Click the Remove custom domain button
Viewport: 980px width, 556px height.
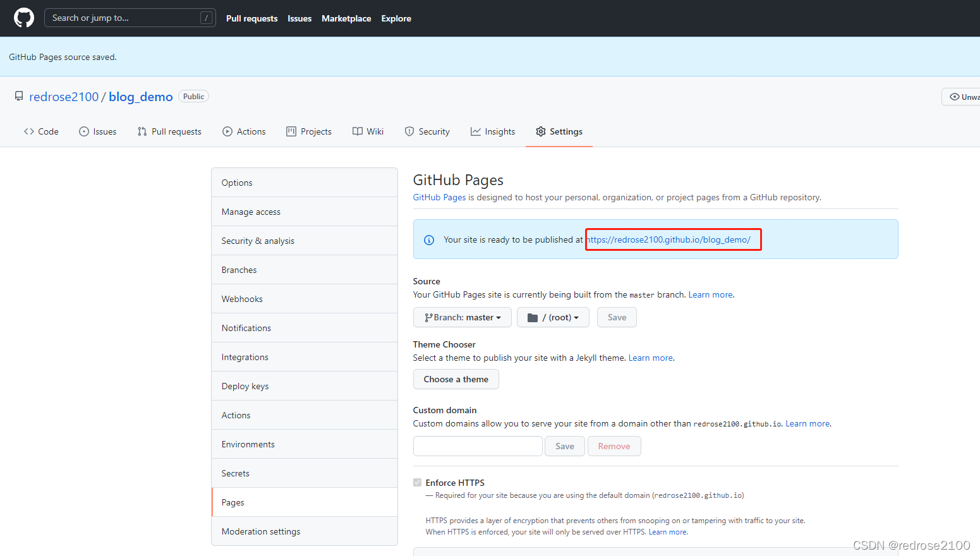pos(614,446)
